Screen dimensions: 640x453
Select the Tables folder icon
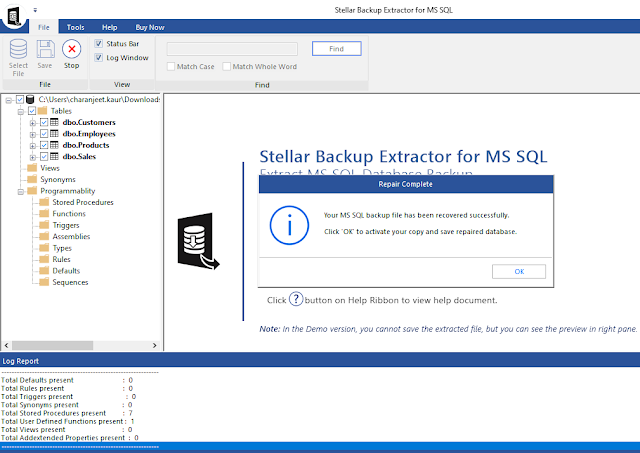[42, 111]
